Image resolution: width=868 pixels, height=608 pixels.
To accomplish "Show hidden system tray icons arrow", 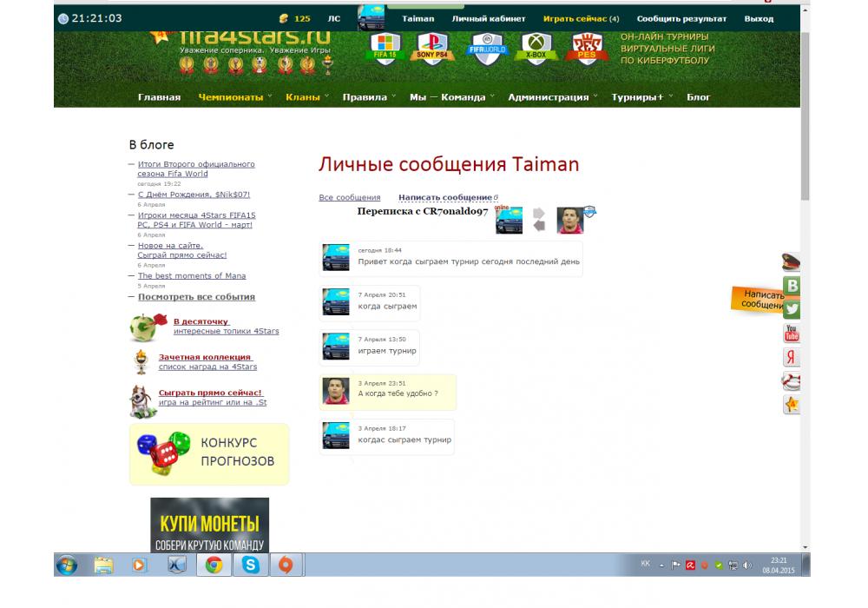I will tap(661, 566).
